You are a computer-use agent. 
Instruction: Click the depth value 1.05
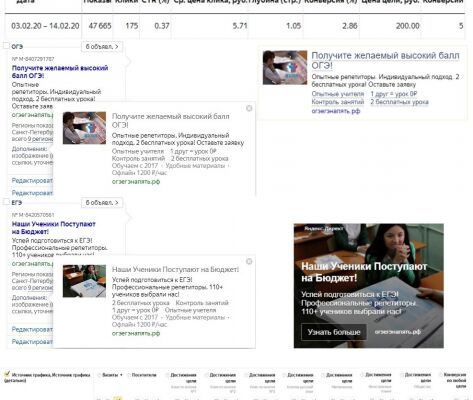293,26
